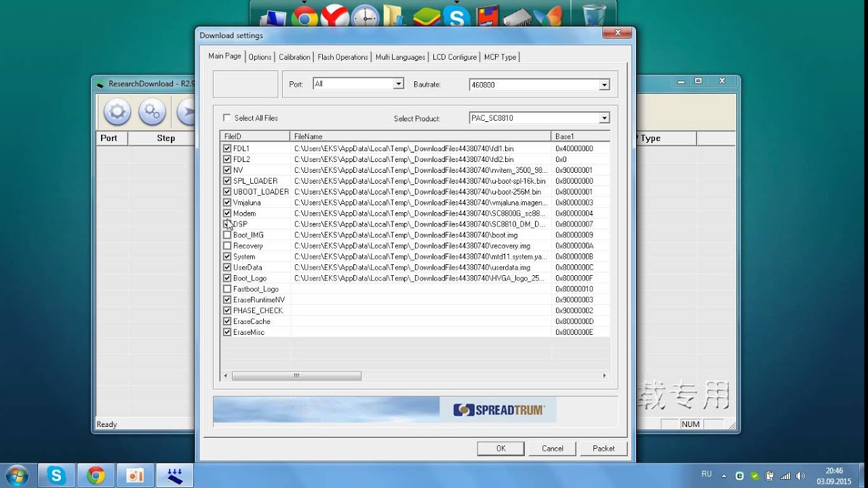Uncheck the FDL1 checkbox
This screenshot has height=488, width=868.
tap(227, 148)
